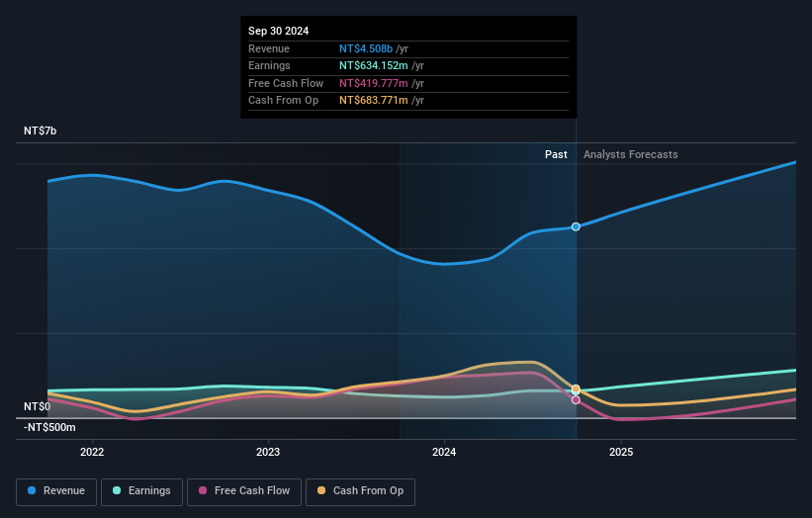Viewport: 812px width, 518px height.
Task: Select the orange Cash From Op data point
Action: click(x=576, y=388)
